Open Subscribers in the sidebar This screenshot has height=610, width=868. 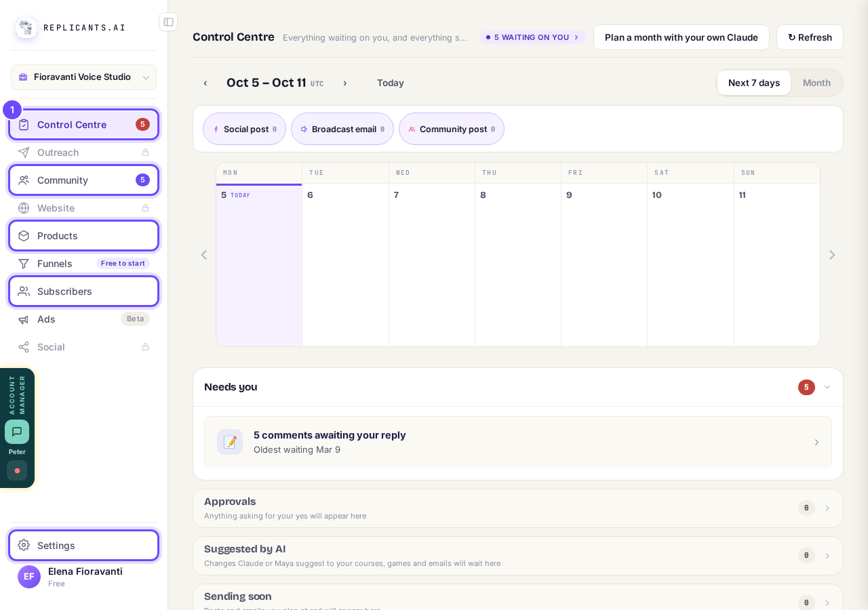click(84, 291)
